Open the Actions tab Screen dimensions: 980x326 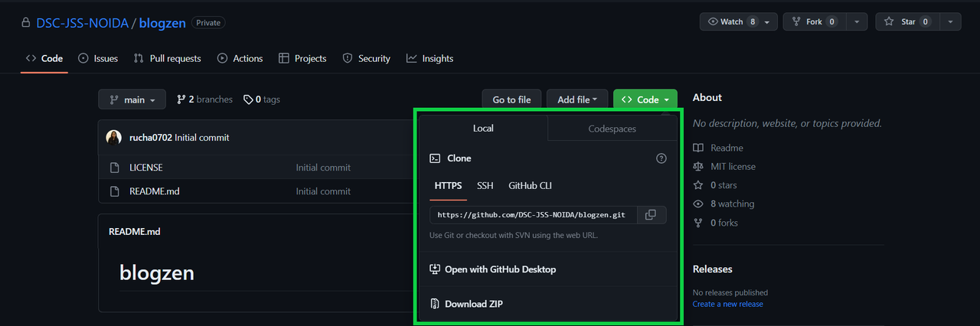(240, 58)
